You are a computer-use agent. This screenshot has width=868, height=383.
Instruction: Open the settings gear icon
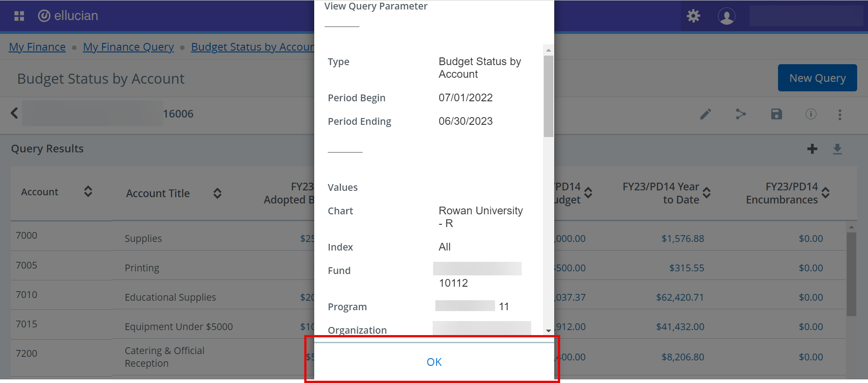coord(693,16)
